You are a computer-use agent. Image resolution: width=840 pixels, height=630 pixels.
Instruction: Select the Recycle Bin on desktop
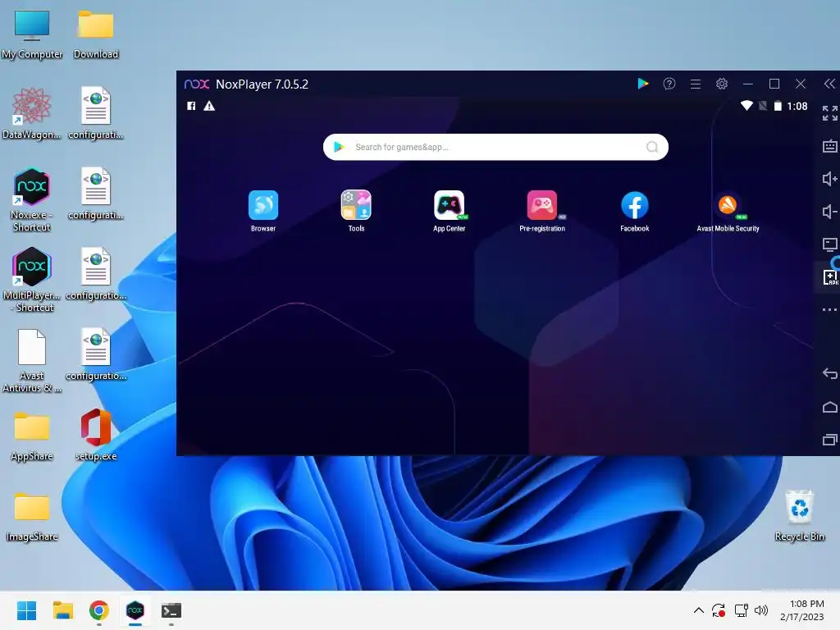point(799,515)
